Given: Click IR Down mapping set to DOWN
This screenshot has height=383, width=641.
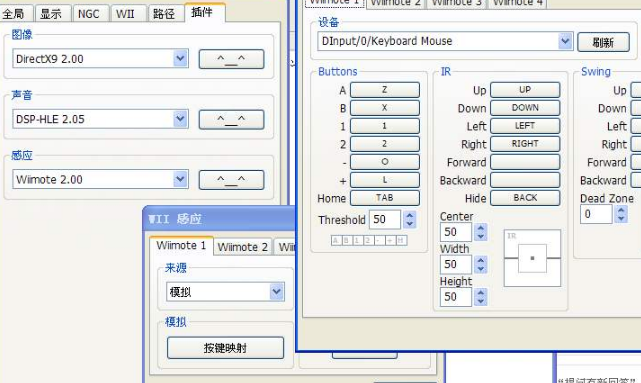Looking at the screenshot, I should (x=525, y=108).
